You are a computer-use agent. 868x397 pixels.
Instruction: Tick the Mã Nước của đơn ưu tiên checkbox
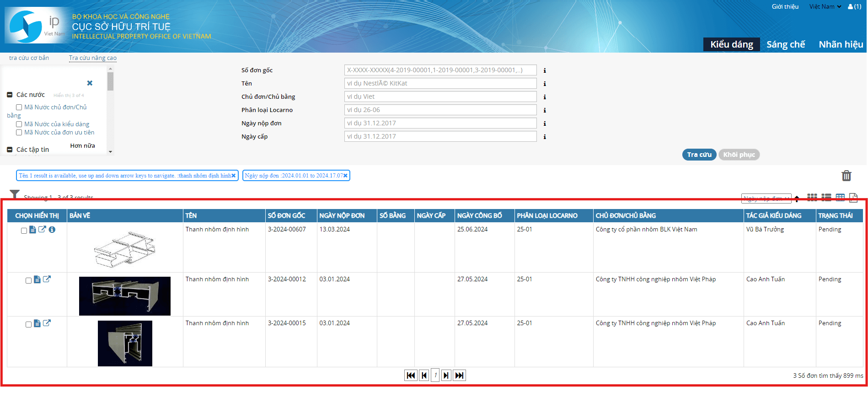[x=19, y=133]
